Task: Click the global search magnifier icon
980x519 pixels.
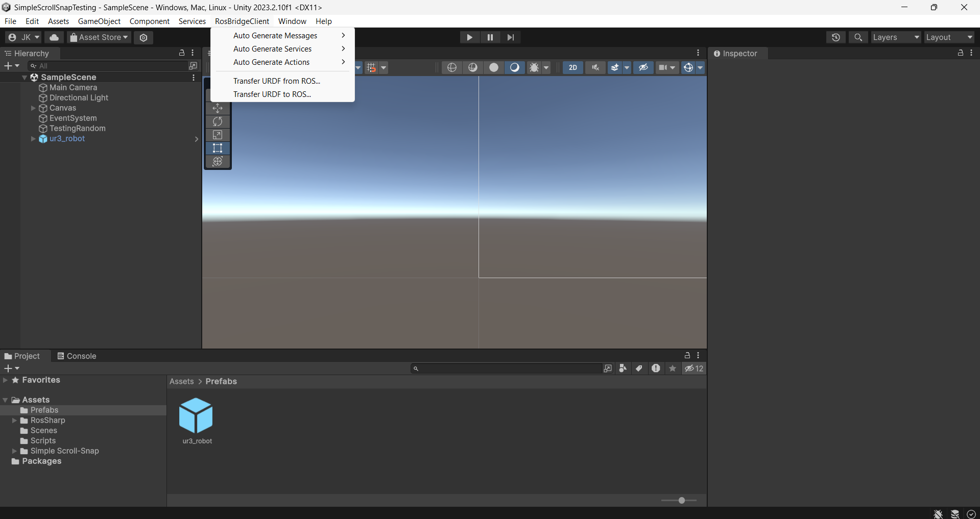Action: [x=858, y=37]
